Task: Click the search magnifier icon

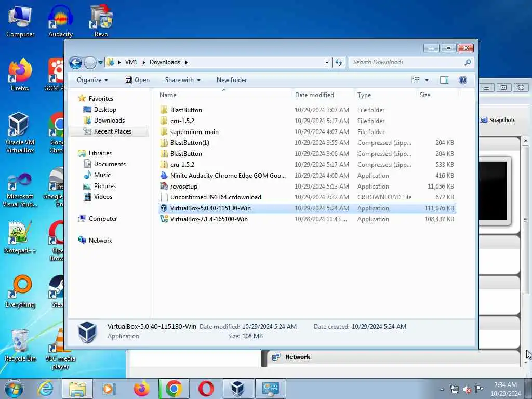Action: click(468, 62)
